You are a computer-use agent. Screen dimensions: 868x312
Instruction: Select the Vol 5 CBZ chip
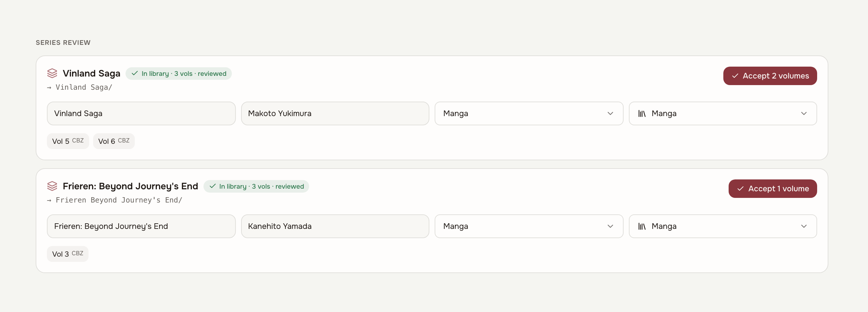(x=68, y=141)
